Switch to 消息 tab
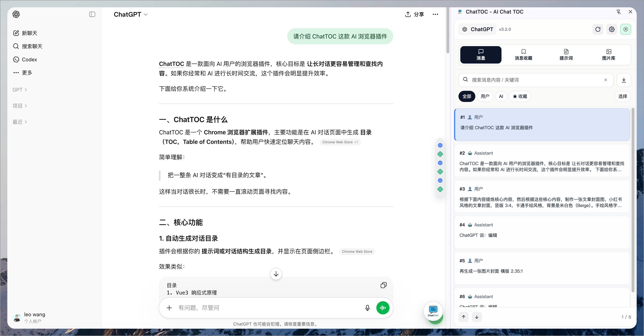The image size is (644, 336). coord(480,55)
